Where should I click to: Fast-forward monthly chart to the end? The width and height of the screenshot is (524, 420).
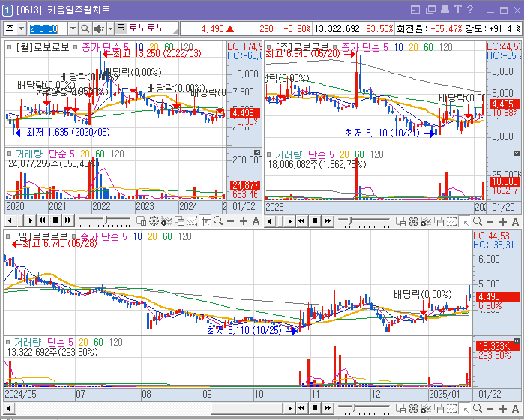[68, 220]
